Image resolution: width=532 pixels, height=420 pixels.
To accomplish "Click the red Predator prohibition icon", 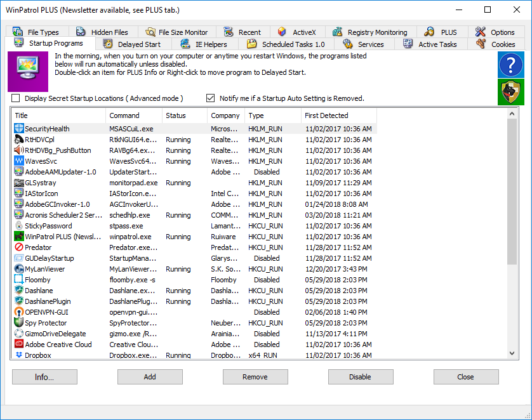I will pos(19,247).
